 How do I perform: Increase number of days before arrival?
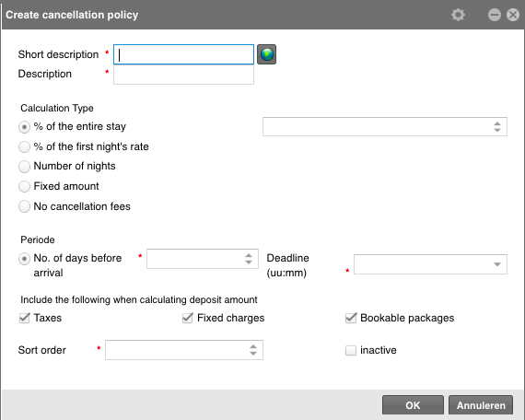(x=249, y=255)
